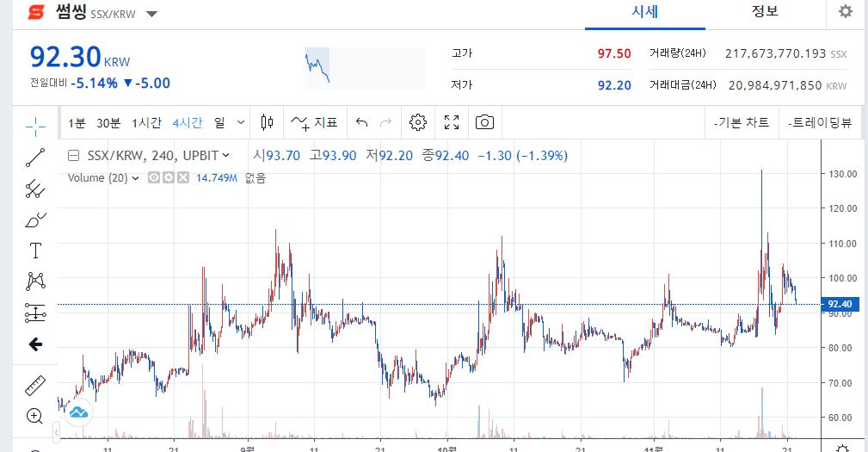Open the XABCD pattern tool
Screen dimensions: 868x452
(35, 282)
